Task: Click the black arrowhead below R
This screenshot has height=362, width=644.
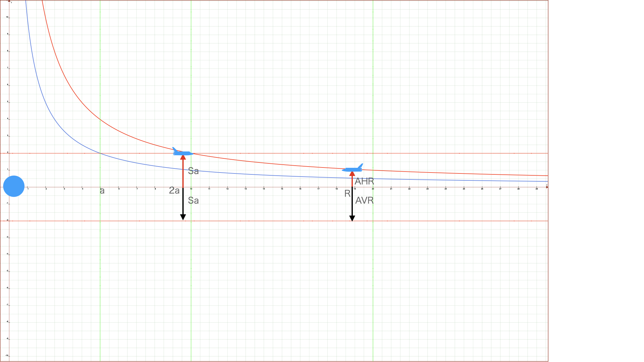Action: [x=352, y=218]
